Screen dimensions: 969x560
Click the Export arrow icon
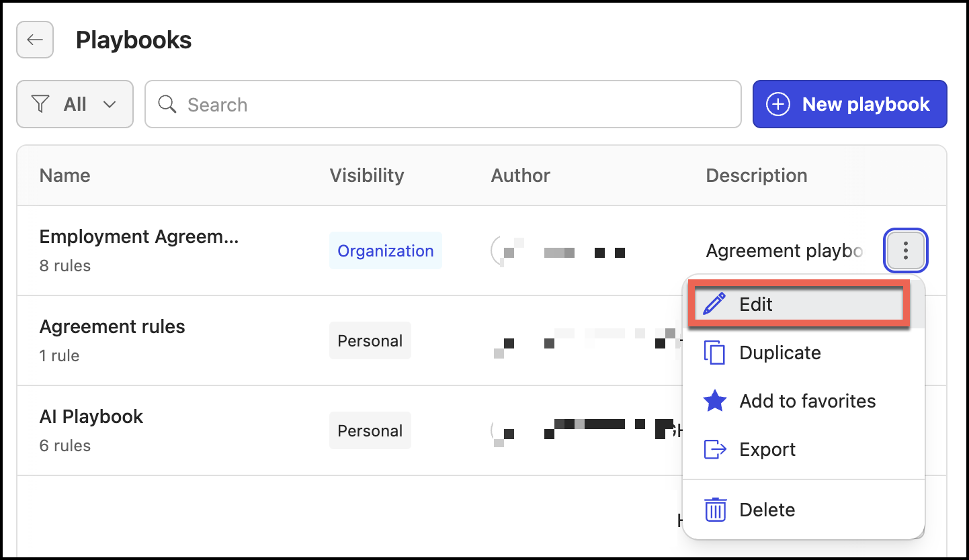[714, 449]
